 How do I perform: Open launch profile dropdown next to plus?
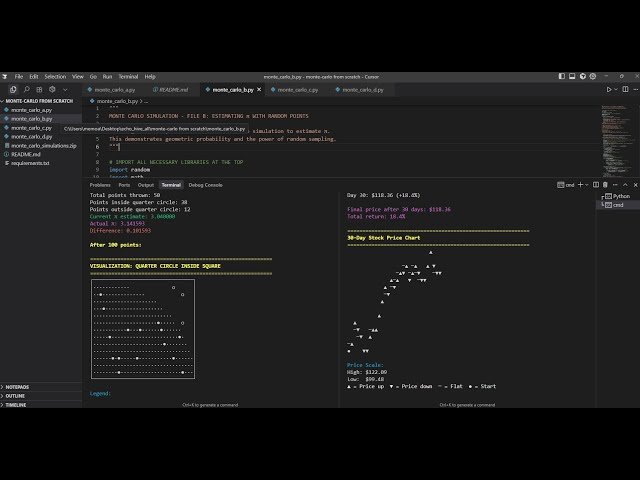587,185
